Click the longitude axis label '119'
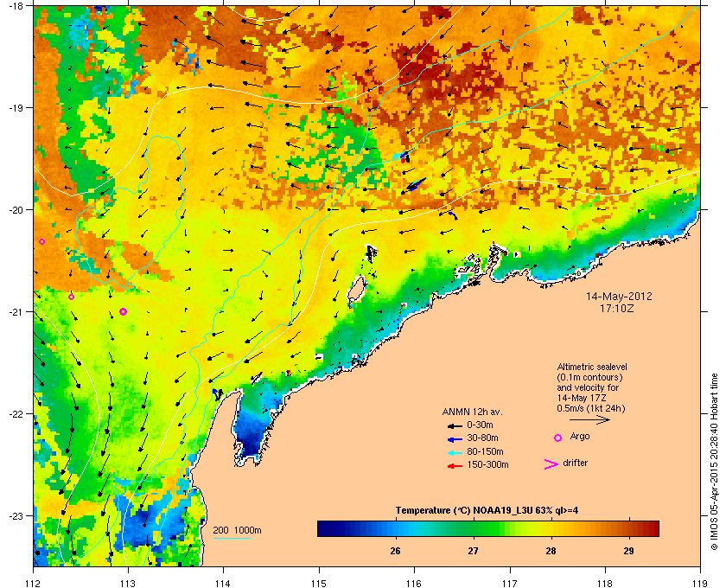The width and height of the screenshot is (726, 588). [x=700, y=583]
